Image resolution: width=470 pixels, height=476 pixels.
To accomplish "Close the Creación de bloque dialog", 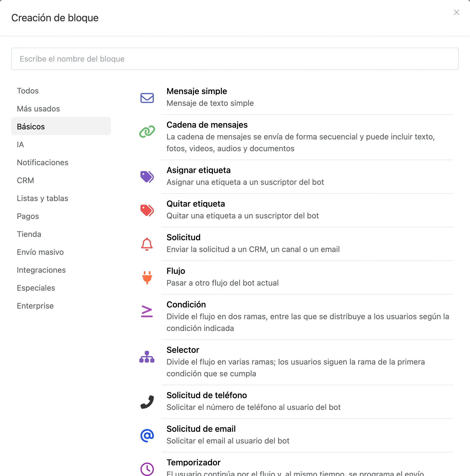I will coord(457,12).
